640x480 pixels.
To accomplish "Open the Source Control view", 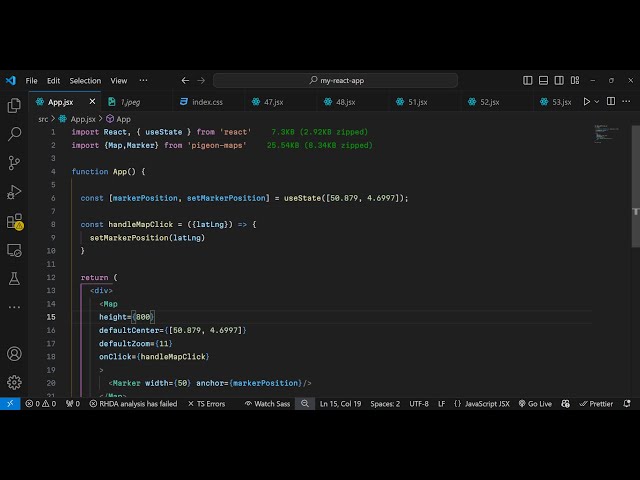I will 14,162.
